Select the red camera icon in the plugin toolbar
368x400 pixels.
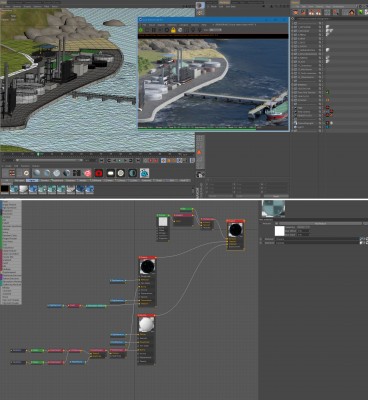tap(98, 173)
